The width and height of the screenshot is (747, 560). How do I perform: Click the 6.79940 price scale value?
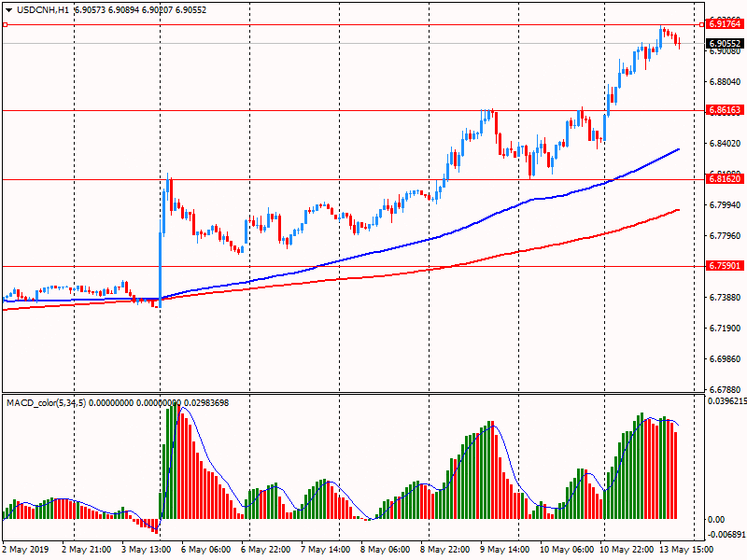point(726,205)
